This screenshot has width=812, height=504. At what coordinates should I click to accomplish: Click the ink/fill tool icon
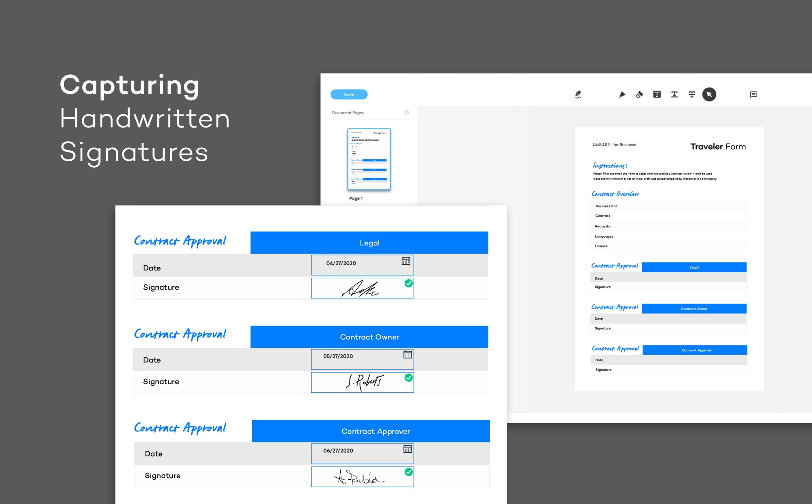click(x=638, y=94)
